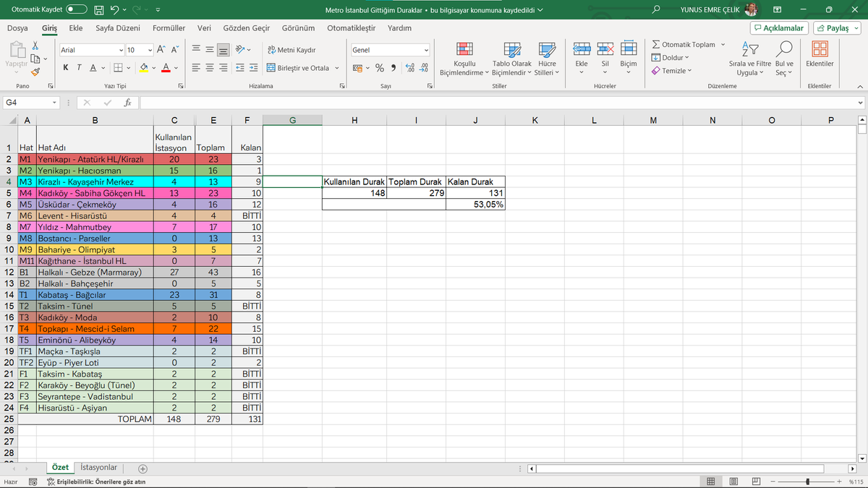Open the search magnifier in title bar
The height and width of the screenshot is (488, 868).
(656, 10)
